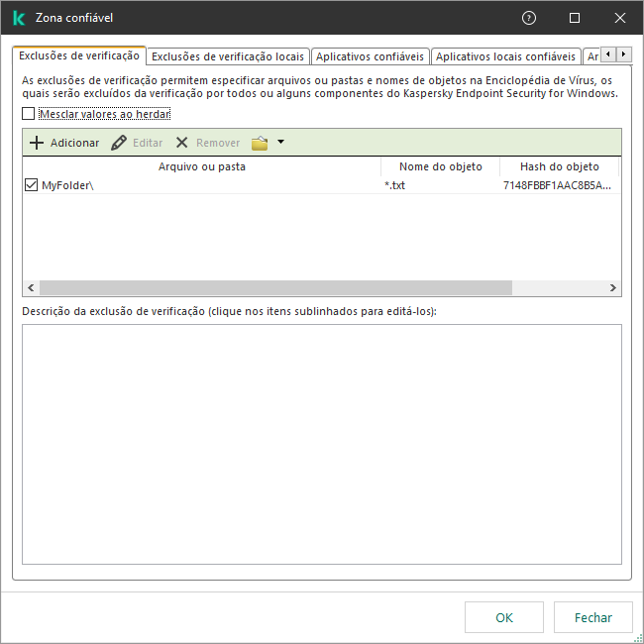Viewport: 644px width, 644px height.
Task: Switch to Exclusões de verificação tab
Action: [x=79, y=55]
